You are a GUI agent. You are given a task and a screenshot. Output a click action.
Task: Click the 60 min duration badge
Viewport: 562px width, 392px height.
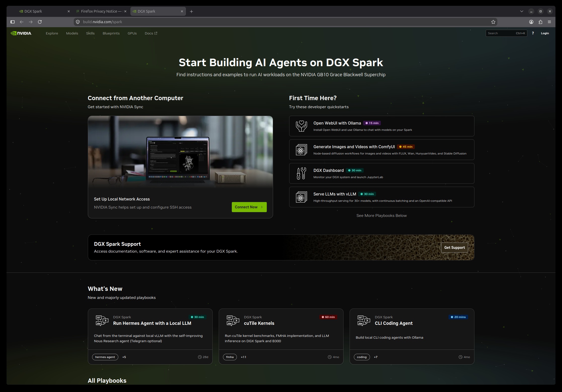tap(328, 317)
